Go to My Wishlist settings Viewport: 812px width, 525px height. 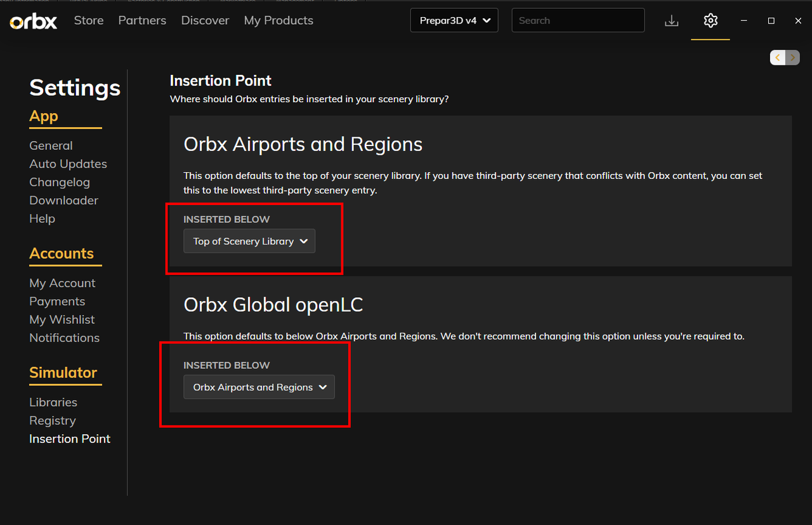coord(62,319)
